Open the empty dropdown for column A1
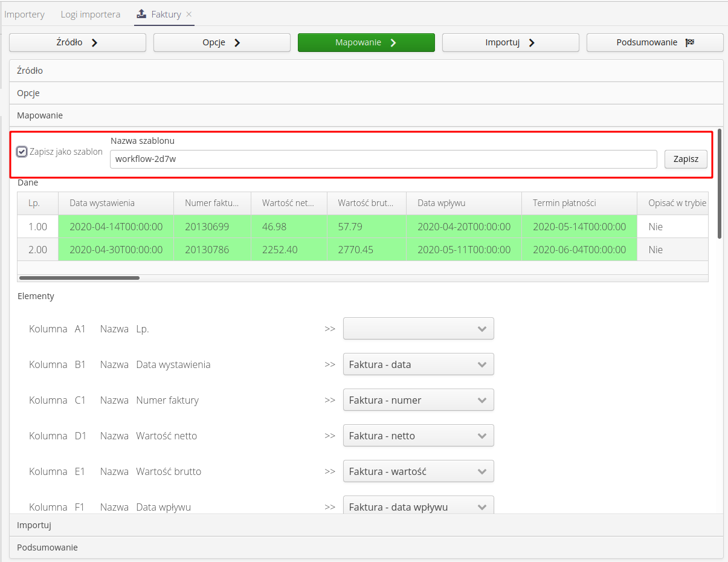 click(418, 328)
